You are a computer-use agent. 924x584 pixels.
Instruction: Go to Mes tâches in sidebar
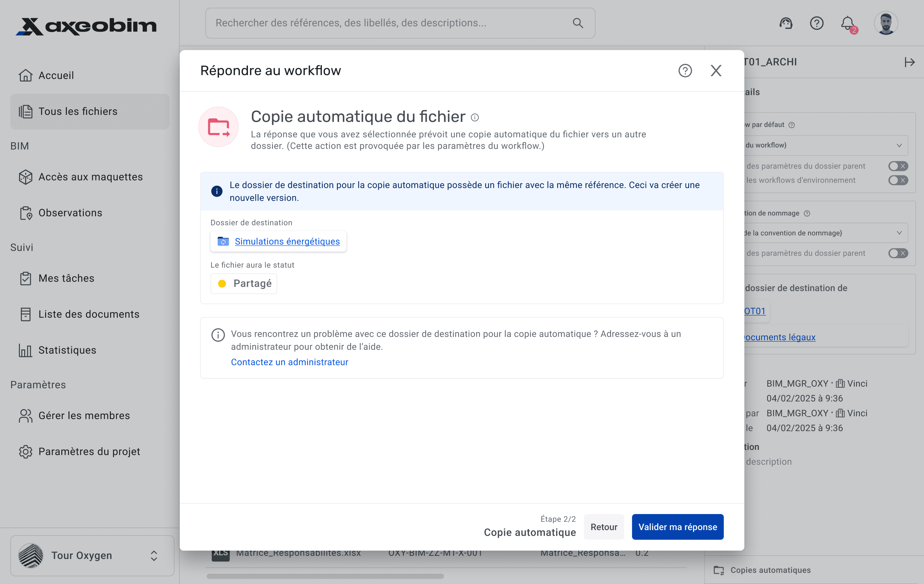(x=66, y=278)
